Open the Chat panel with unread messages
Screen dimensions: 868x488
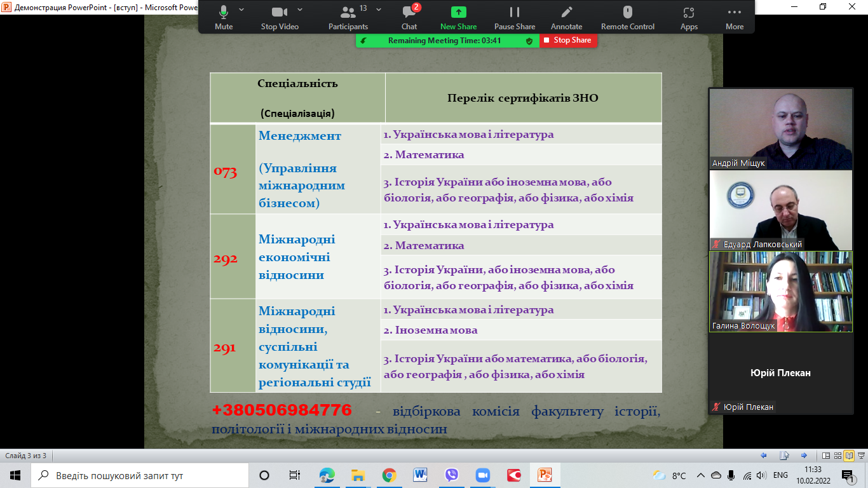409,17
